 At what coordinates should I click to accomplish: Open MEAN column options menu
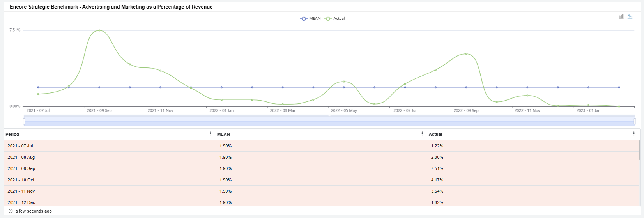tap(422, 134)
